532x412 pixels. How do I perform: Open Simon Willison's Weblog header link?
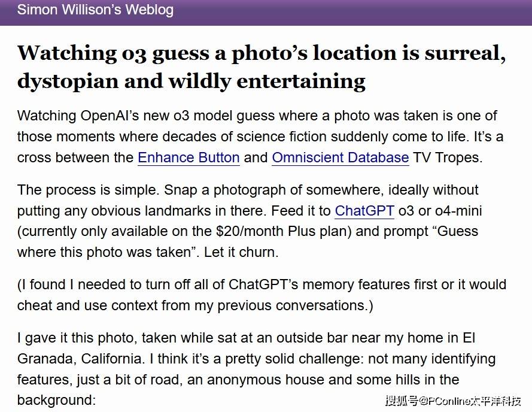[x=95, y=10]
